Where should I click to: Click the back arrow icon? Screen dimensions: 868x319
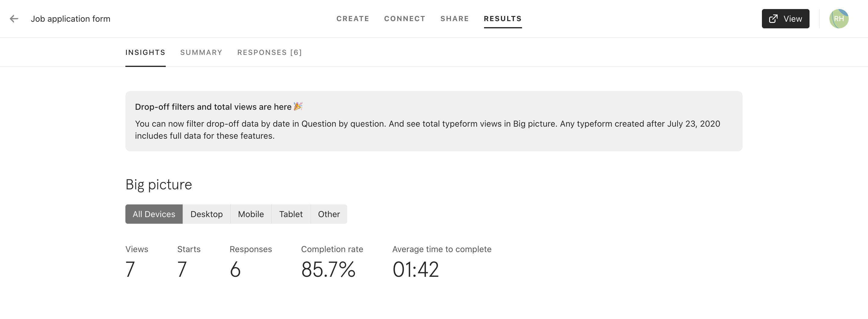(x=14, y=19)
